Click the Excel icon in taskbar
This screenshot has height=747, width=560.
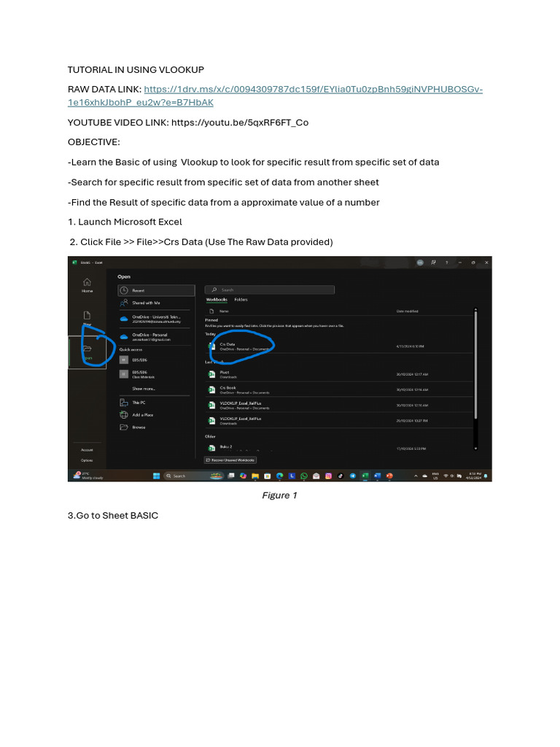[365, 476]
